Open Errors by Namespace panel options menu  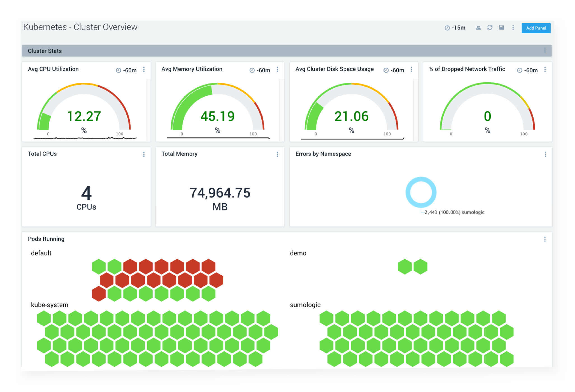coord(545,154)
